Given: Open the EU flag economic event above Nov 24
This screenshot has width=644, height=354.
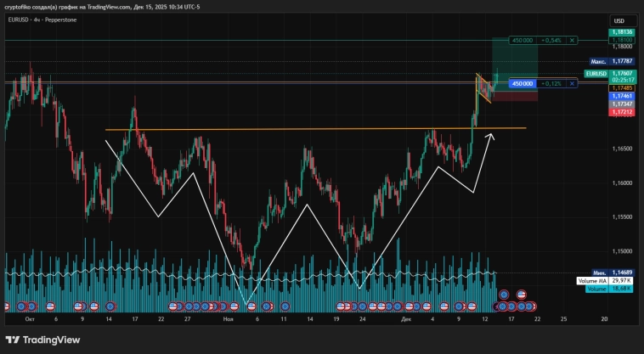Looking at the screenshot, I should click(362, 306).
